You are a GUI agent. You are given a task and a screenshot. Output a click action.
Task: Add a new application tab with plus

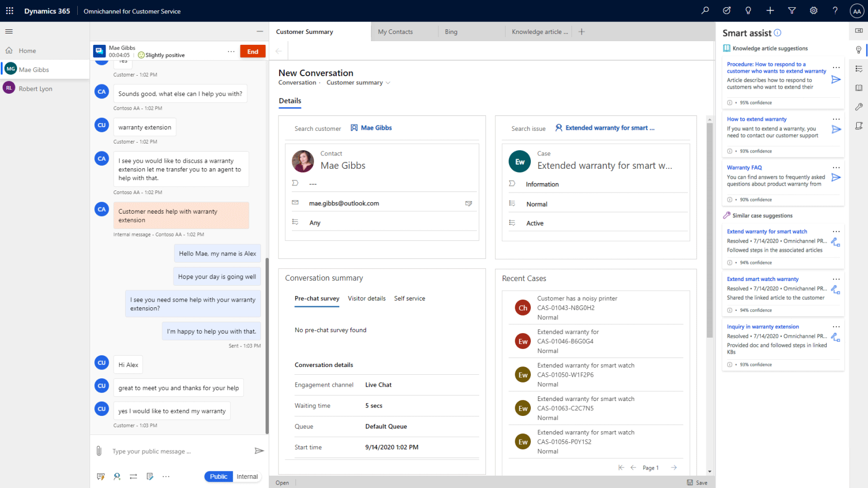[x=582, y=32]
